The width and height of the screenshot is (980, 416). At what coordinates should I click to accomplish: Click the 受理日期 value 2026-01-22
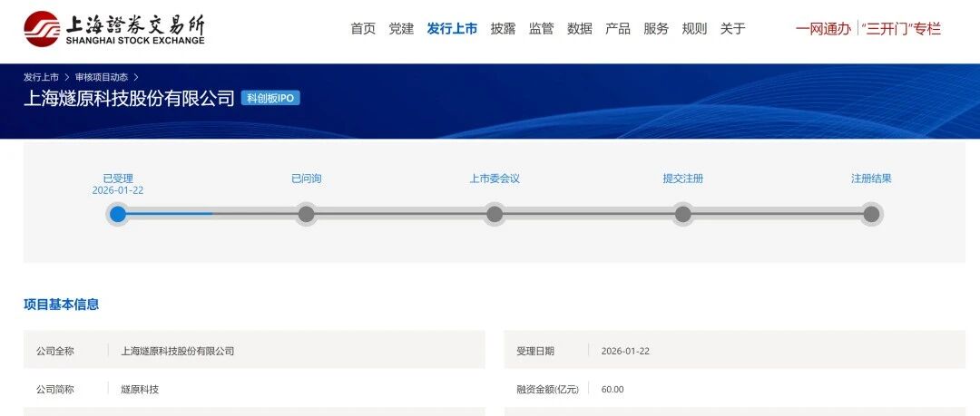click(625, 351)
